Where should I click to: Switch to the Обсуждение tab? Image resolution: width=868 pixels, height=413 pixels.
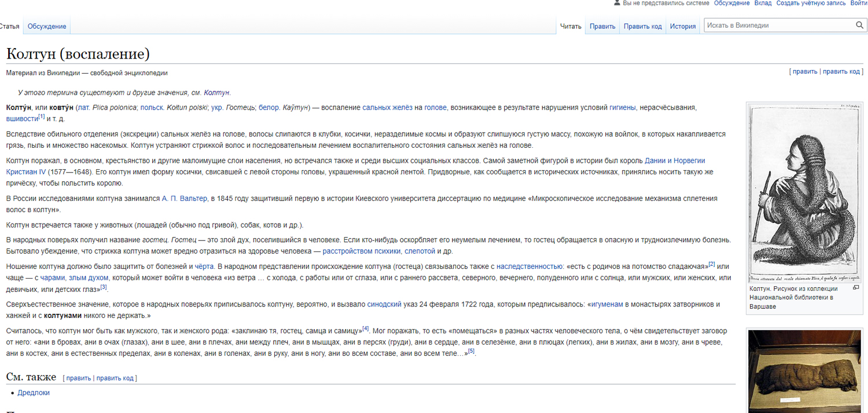pyautogui.click(x=47, y=26)
